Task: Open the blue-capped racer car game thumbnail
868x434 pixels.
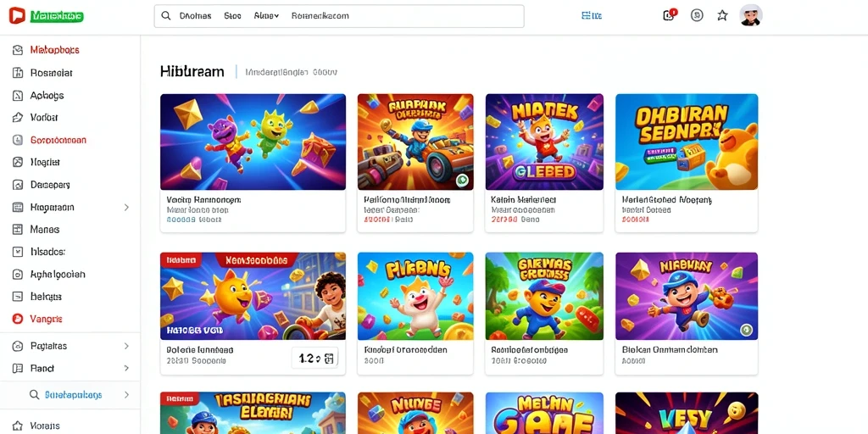Action: [x=415, y=142]
